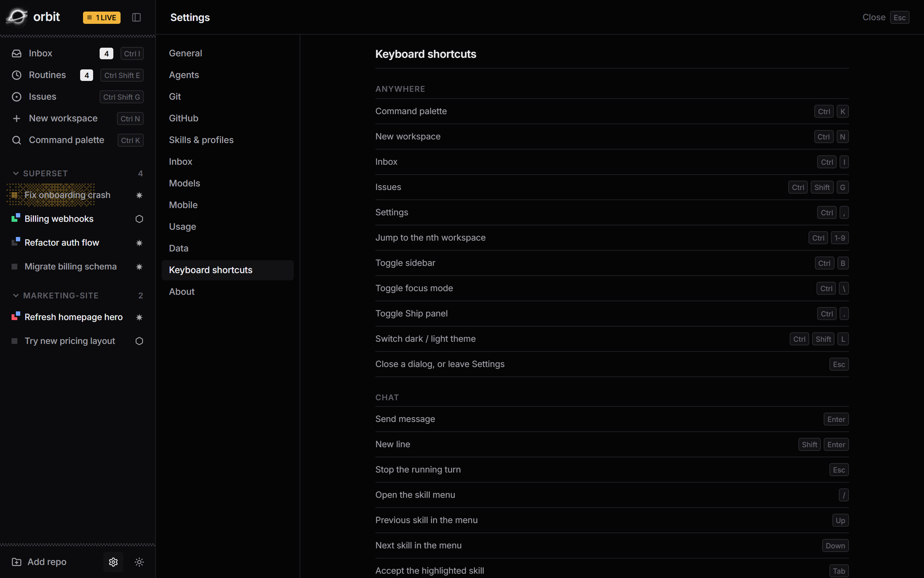Open the Skills & profiles section
Screen dimensions: 924x578
click(x=227, y=140)
